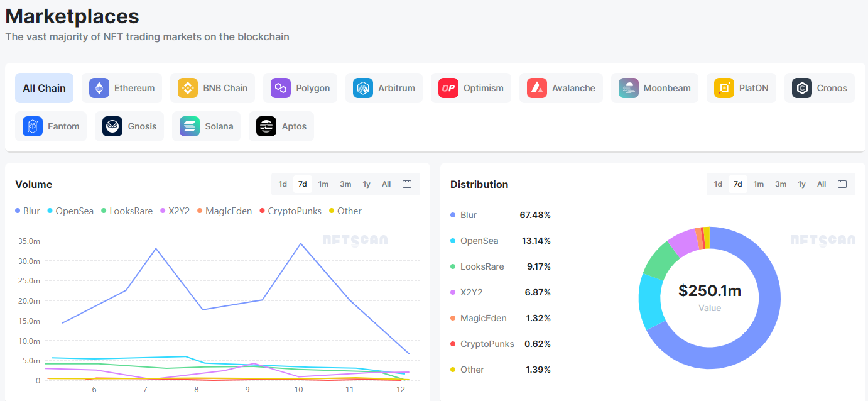This screenshot has width=868, height=401.
Task: Open the Volume calendar date picker
Action: point(406,184)
